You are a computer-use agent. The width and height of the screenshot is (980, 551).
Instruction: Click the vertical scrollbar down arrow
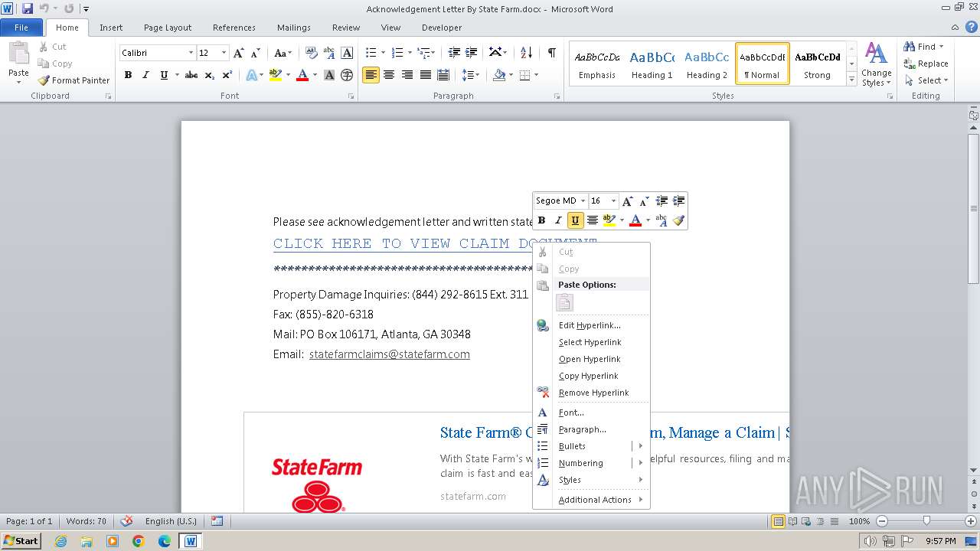[974, 471]
